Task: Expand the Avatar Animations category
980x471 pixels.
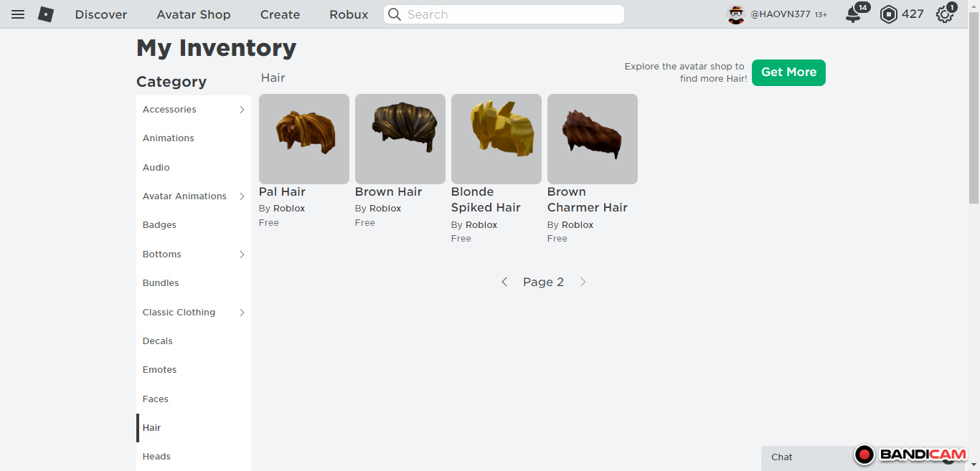Action: click(x=242, y=196)
